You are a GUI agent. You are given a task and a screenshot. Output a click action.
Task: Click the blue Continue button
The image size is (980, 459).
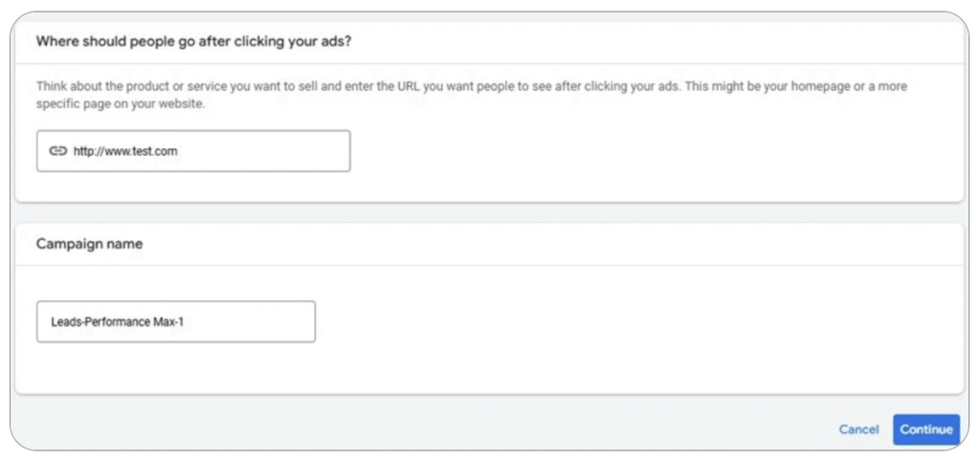pyautogui.click(x=926, y=429)
